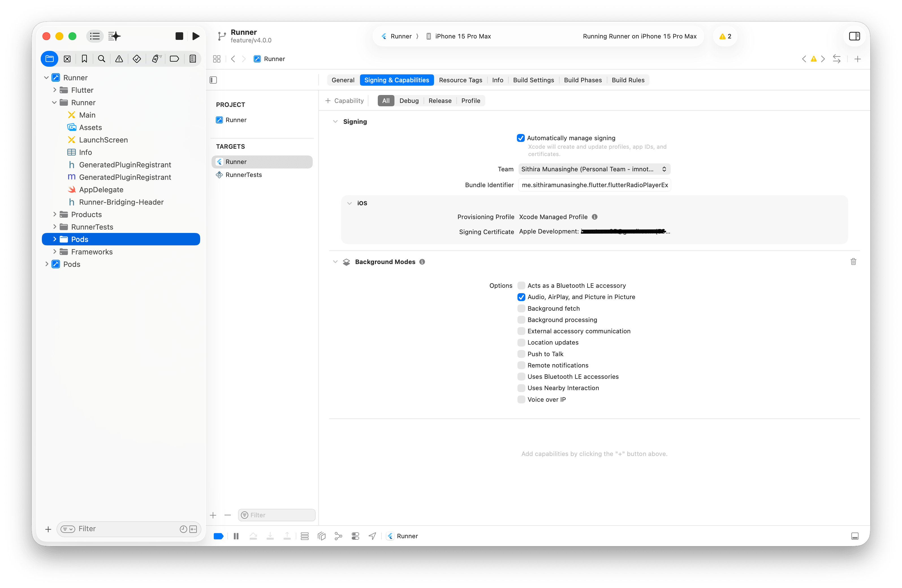Expand the Products folder

coord(55,214)
